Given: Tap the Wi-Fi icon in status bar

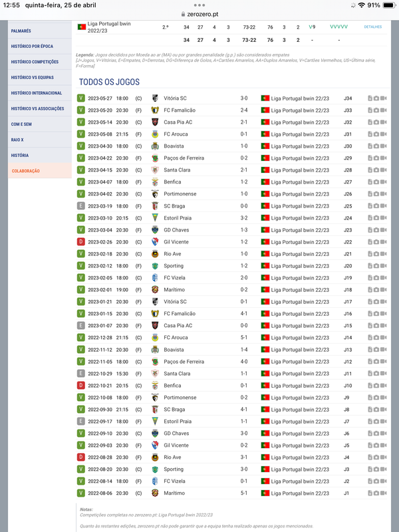Looking at the screenshot, I should (x=362, y=5).
